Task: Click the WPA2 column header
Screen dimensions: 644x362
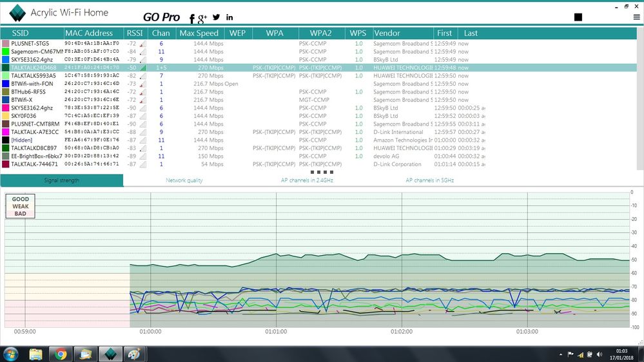Action: 320,33
